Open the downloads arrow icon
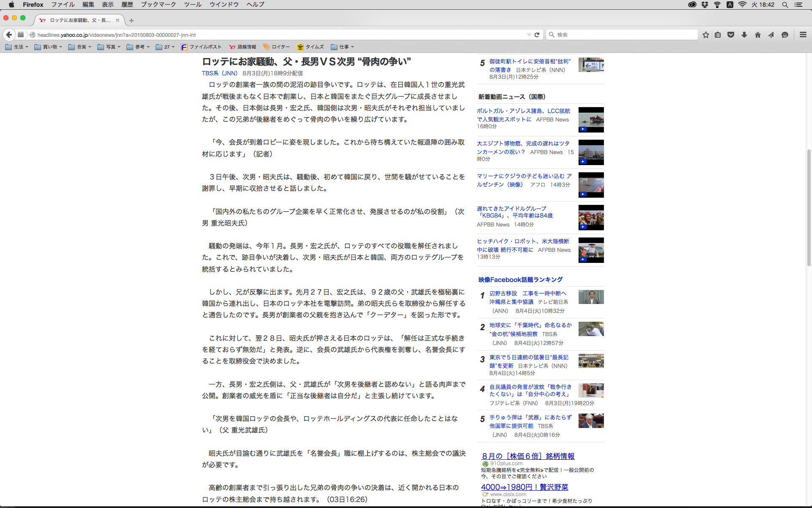Screen dimensions: 812x508 click(744, 35)
